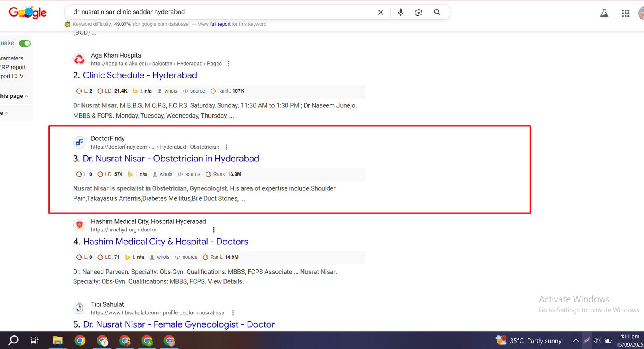Screen dimensions: 644x349
Task: Open more options for Hashim Medical result
Action: coord(213,230)
